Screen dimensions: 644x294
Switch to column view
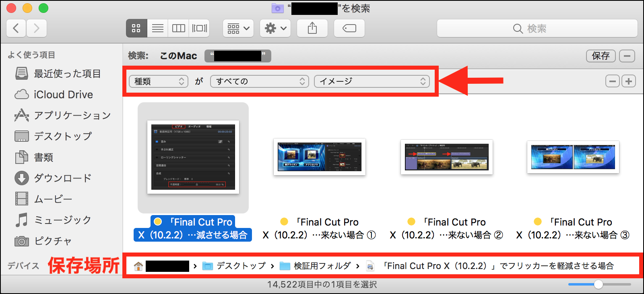coord(178,28)
